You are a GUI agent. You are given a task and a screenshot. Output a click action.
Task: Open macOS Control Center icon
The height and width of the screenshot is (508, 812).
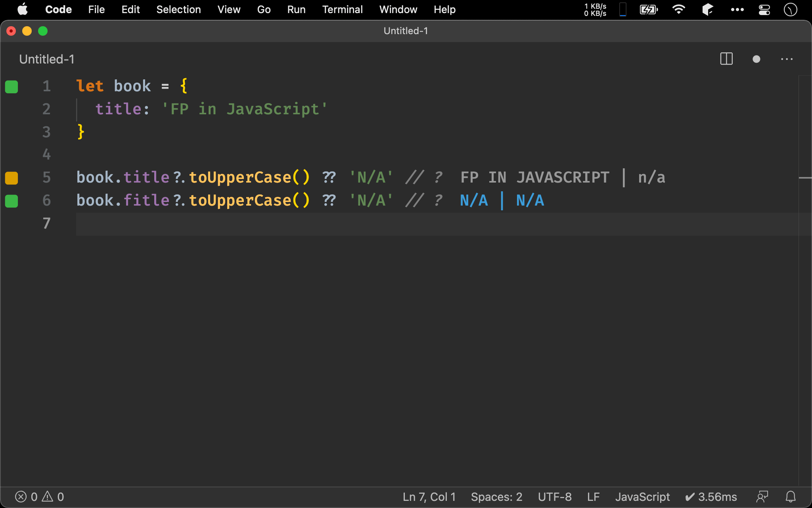coord(764,10)
